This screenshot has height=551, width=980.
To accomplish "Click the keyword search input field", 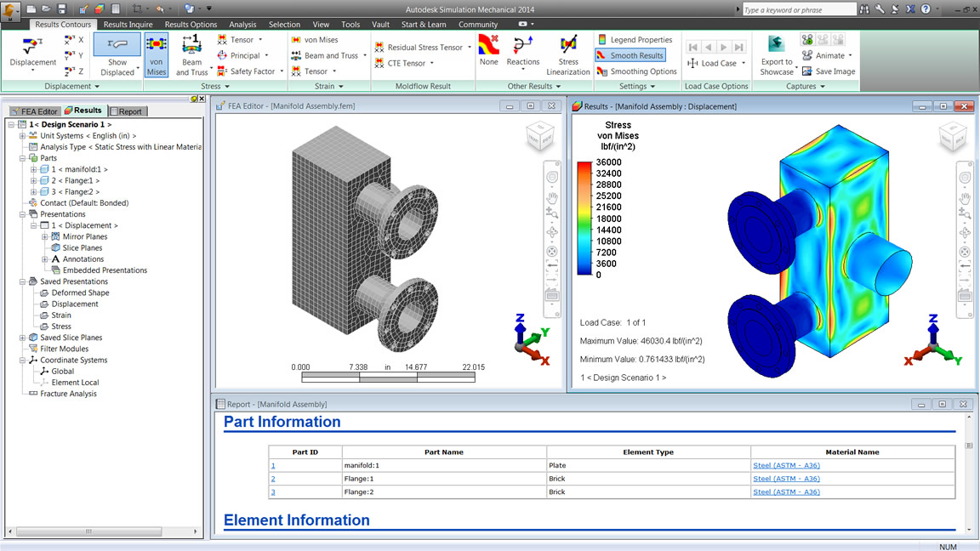I will coord(798,9).
